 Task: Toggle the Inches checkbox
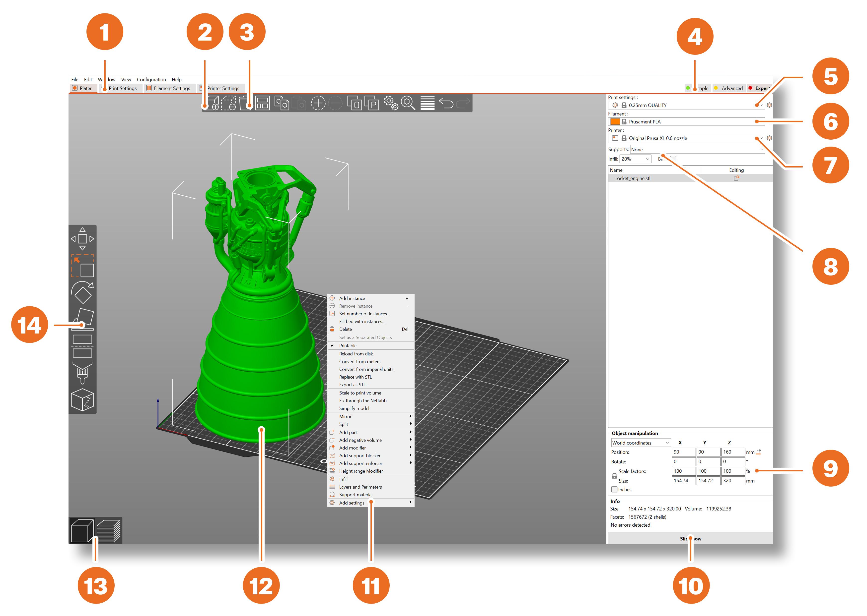(614, 489)
